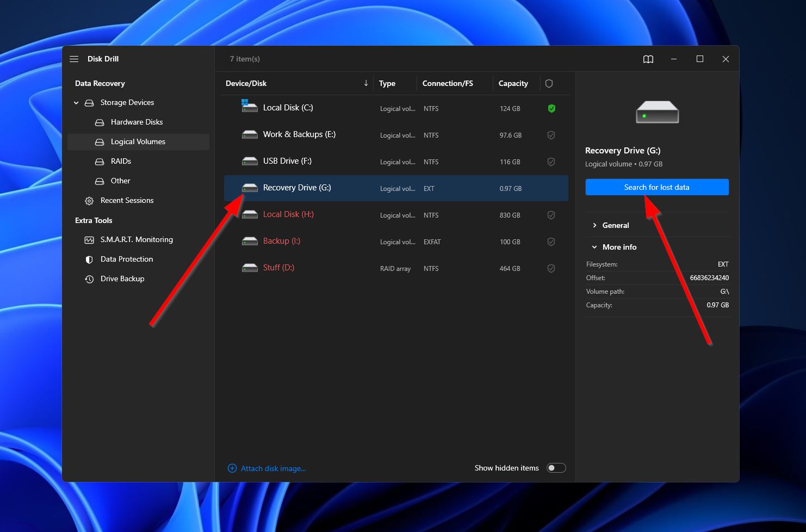
Task: Click green protection shield for Local Disk (C:)
Action: click(551, 109)
